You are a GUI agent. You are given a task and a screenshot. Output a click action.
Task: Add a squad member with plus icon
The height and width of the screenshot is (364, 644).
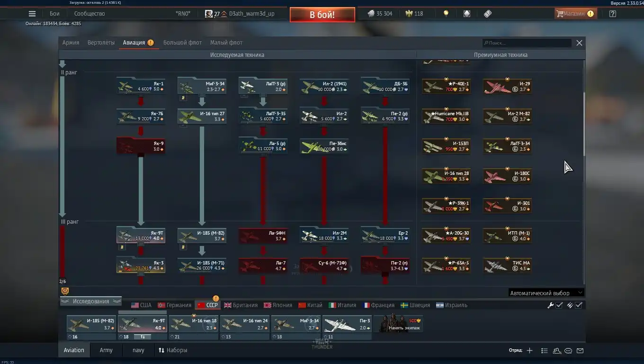point(529,351)
